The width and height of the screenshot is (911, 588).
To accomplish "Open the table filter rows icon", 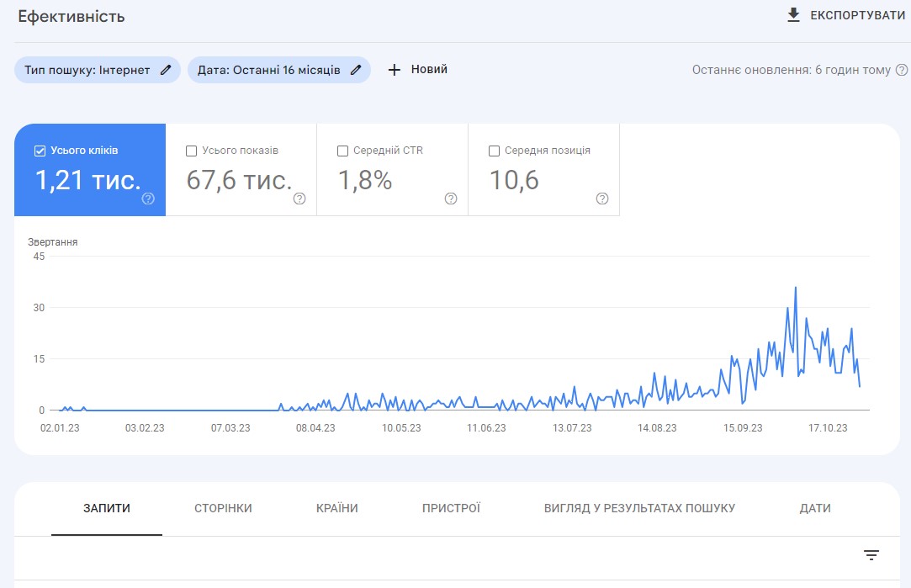I will [871, 555].
